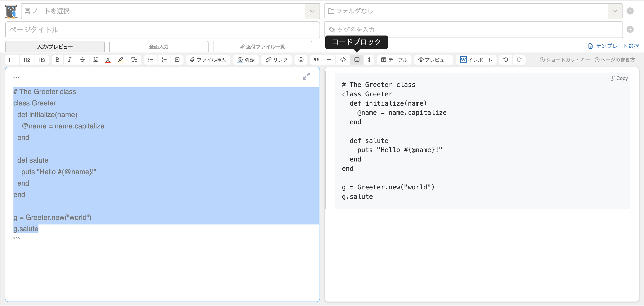Apply italic formatting
This screenshot has height=306, width=644.
pyautogui.click(x=70, y=60)
